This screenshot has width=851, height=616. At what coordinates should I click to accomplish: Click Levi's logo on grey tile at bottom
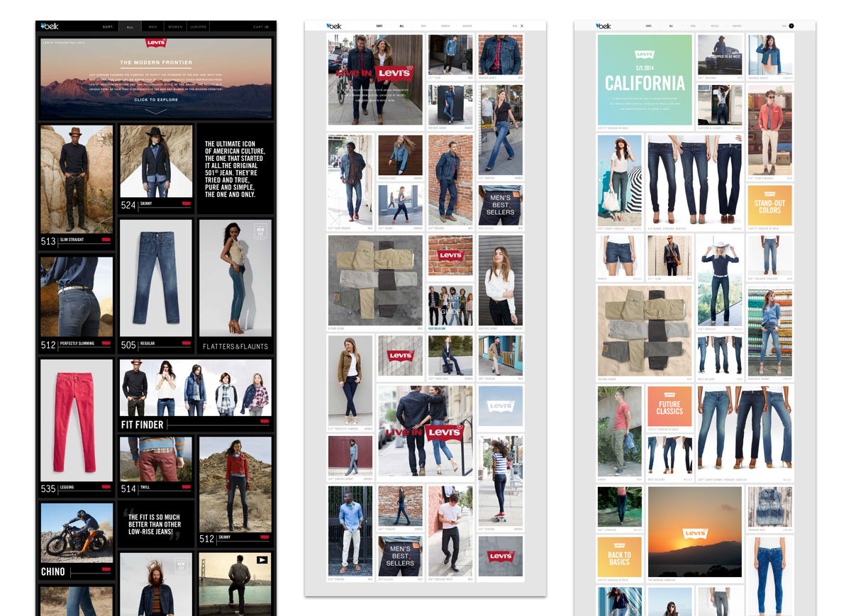pyautogui.click(x=501, y=556)
